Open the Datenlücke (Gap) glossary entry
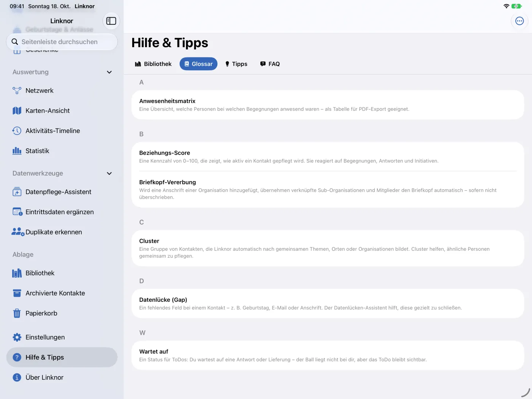This screenshot has width=532, height=399. [x=328, y=304]
